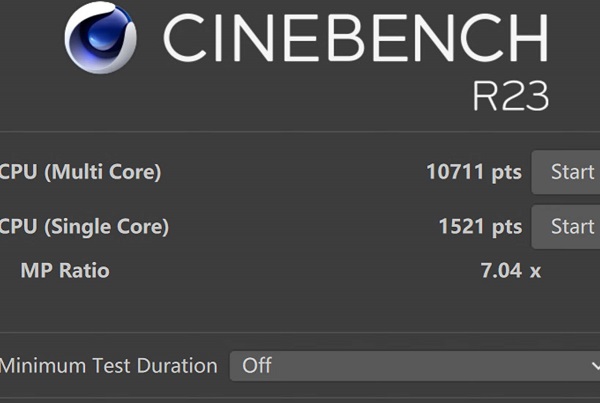Click the R23 version label

510,96
